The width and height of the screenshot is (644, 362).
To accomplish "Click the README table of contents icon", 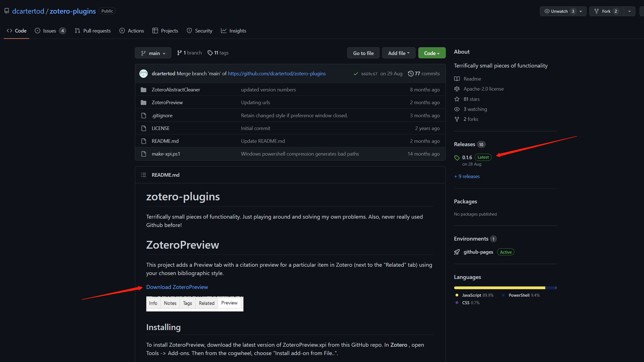I will 144,175.
